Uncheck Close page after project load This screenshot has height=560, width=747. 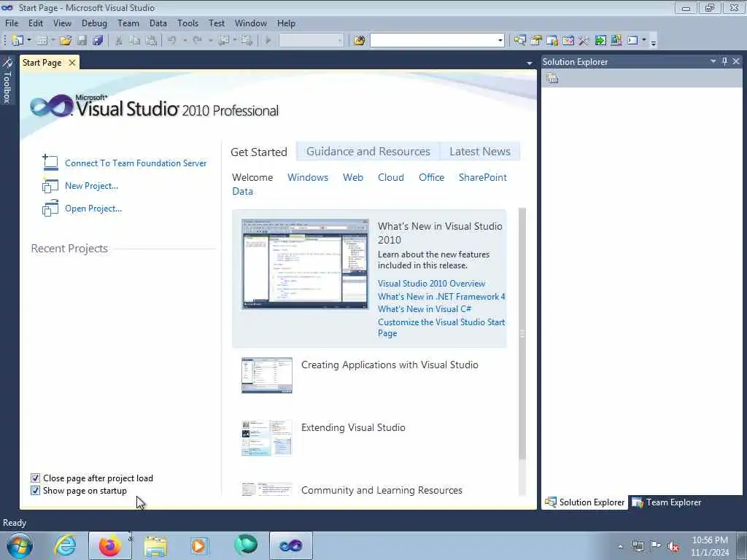[35, 478]
